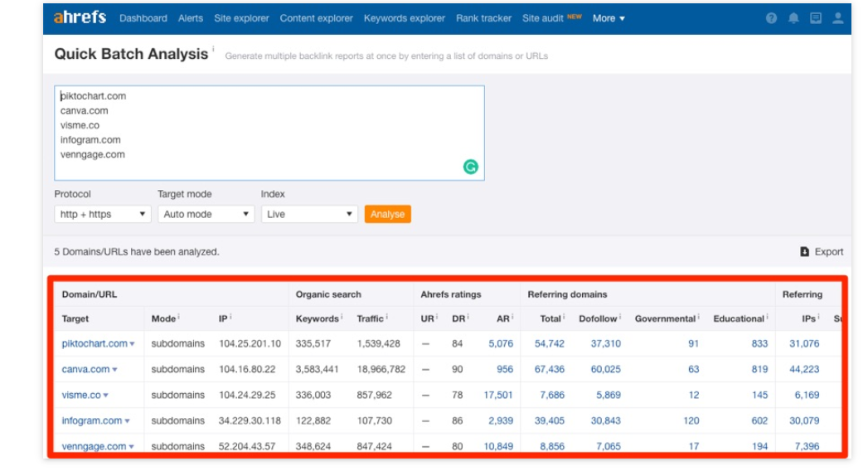Click inside the domains list text area
Image resolution: width=868 pixels, height=471 pixels.
(269, 133)
